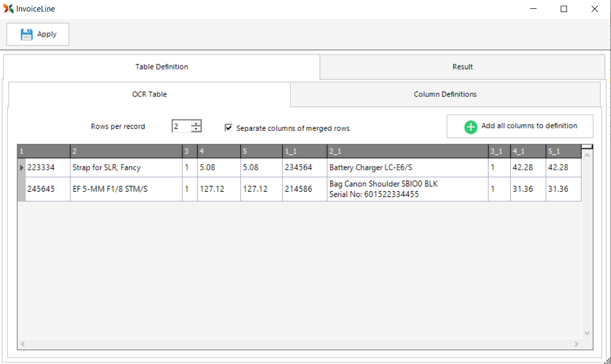Screen dimensions: 611x364
Task: Switch to the Result tab
Action: (462, 67)
